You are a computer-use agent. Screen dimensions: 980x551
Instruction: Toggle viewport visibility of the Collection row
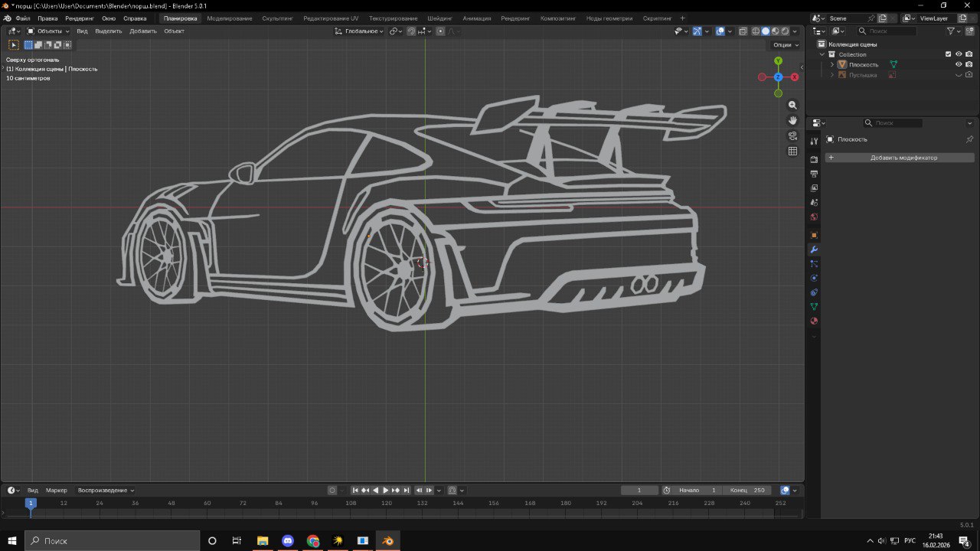[959, 54]
